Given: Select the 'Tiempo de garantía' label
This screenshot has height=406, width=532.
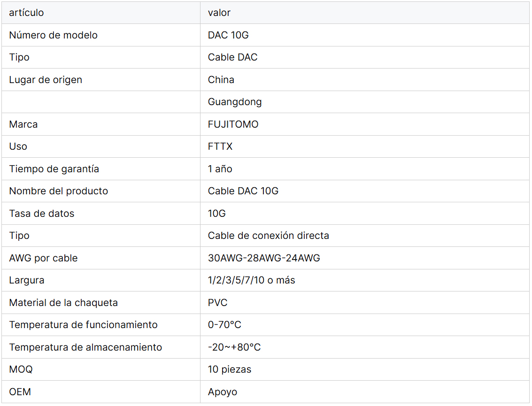Looking at the screenshot, I should [54, 169].
